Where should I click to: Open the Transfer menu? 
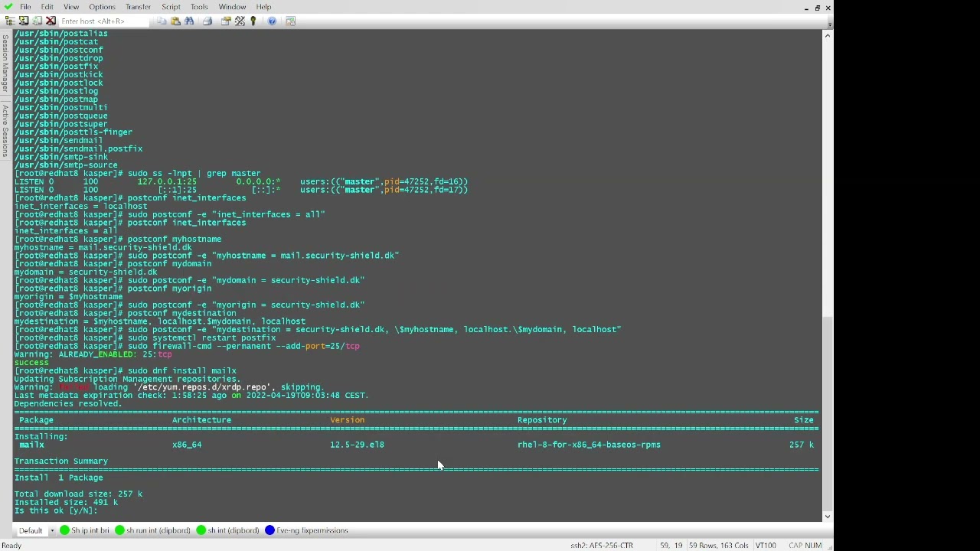[138, 7]
